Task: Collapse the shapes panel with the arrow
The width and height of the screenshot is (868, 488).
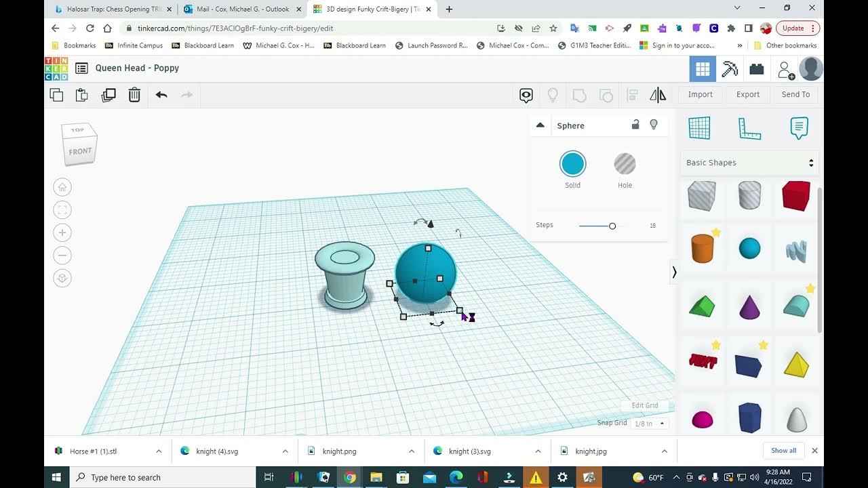Action: [x=674, y=272]
